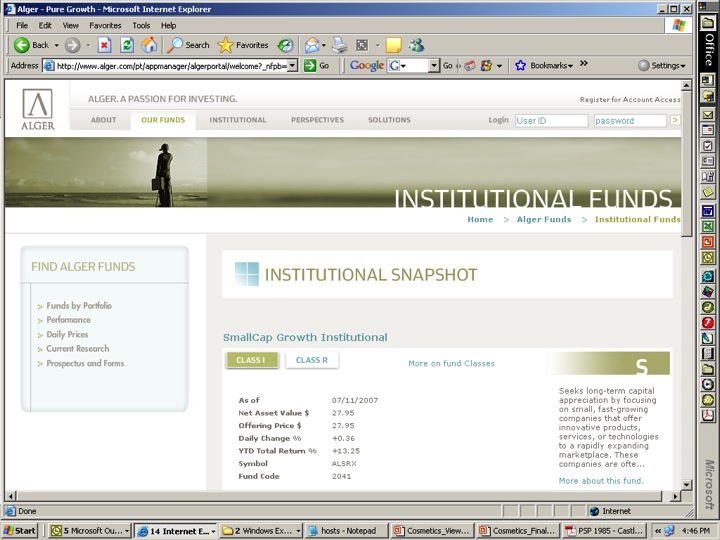Click the password input field
This screenshot has height=540, width=720.
point(630,121)
